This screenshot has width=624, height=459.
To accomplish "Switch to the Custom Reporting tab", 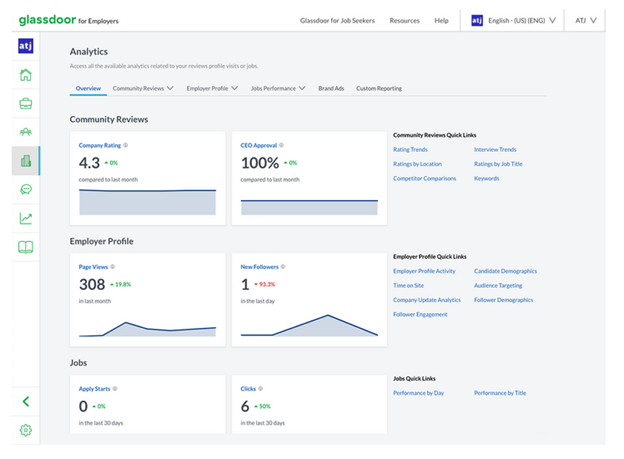I will (x=379, y=88).
